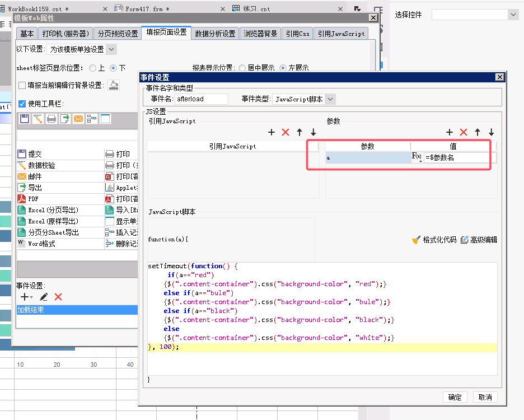Choose 左展示 report position
The height and width of the screenshot is (420, 524).
[x=283, y=68]
